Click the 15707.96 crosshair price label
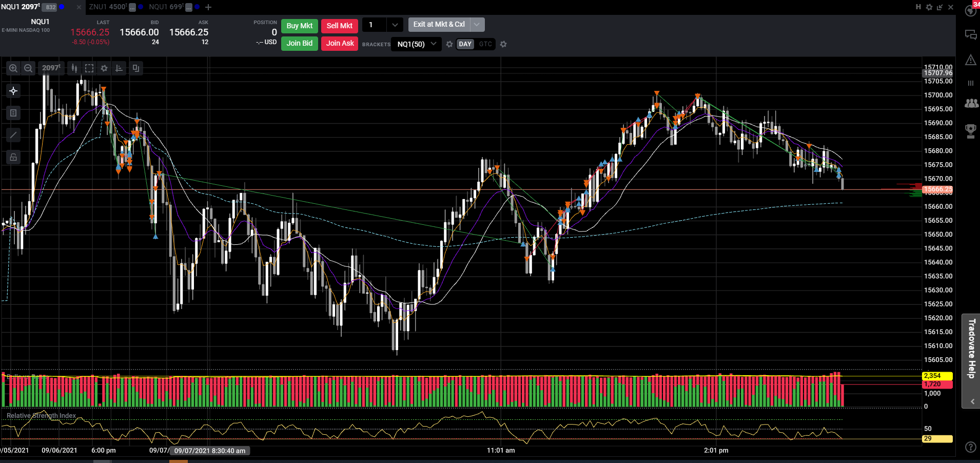The height and width of the screenshot is (463, 980). pyautogui.click(x=938, y=73)
